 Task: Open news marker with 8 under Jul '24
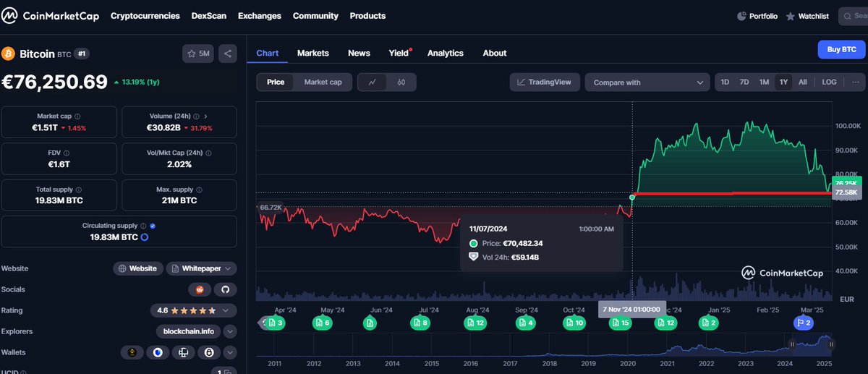point(420,323)
